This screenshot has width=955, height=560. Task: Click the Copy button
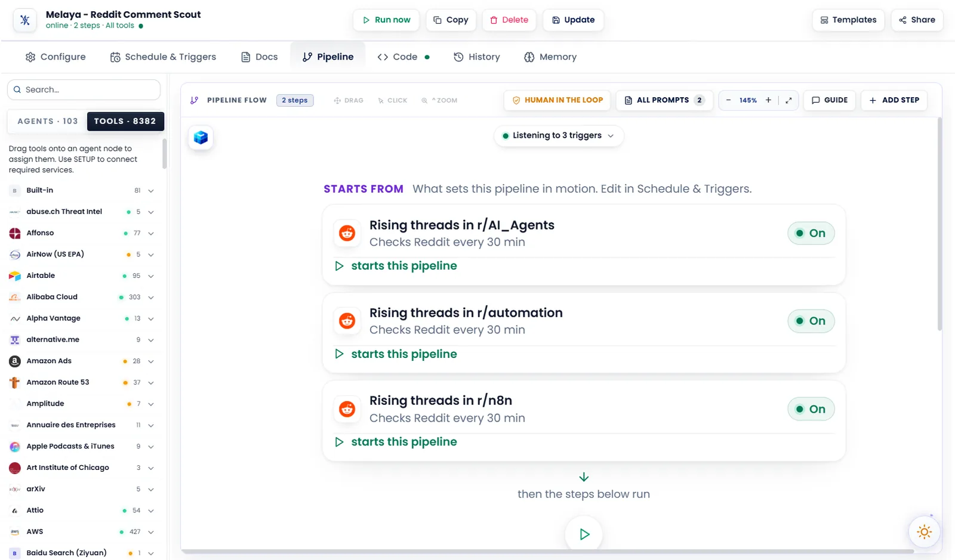[451, 20]
